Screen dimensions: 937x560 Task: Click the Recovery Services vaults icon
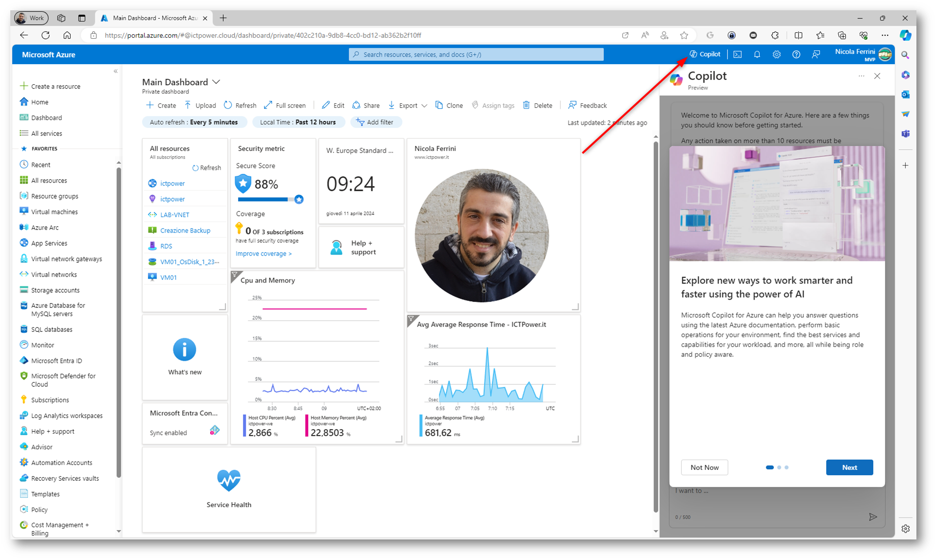pyautogui.click(x=24, y=478)
